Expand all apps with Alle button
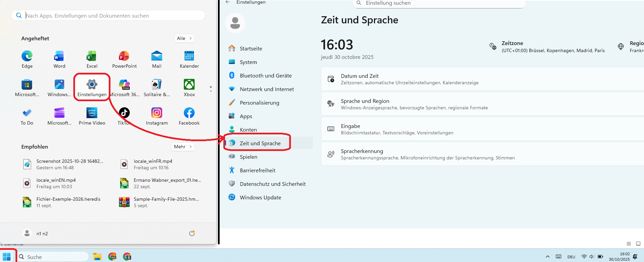The image size is (644, 262). tap(184, 38)
